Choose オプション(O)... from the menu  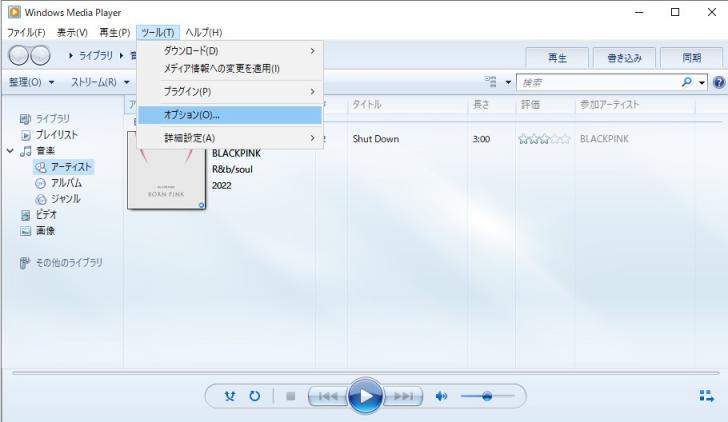(230, 115)
